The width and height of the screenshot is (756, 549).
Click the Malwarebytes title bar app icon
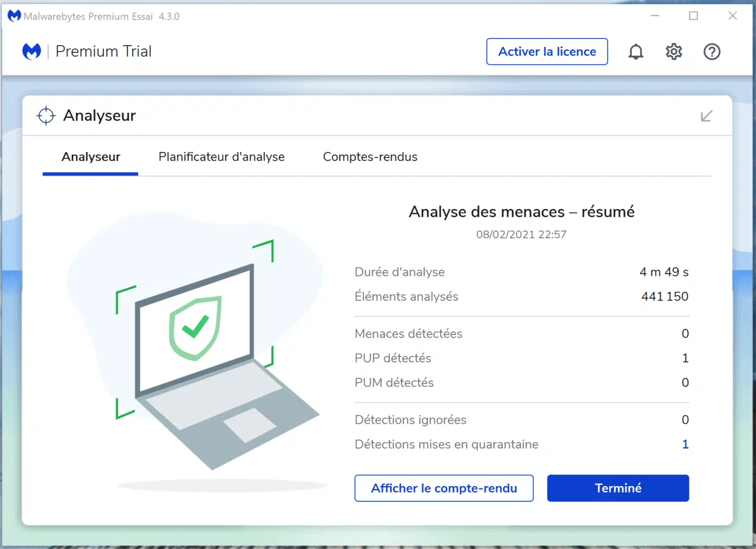coord(14,16)
